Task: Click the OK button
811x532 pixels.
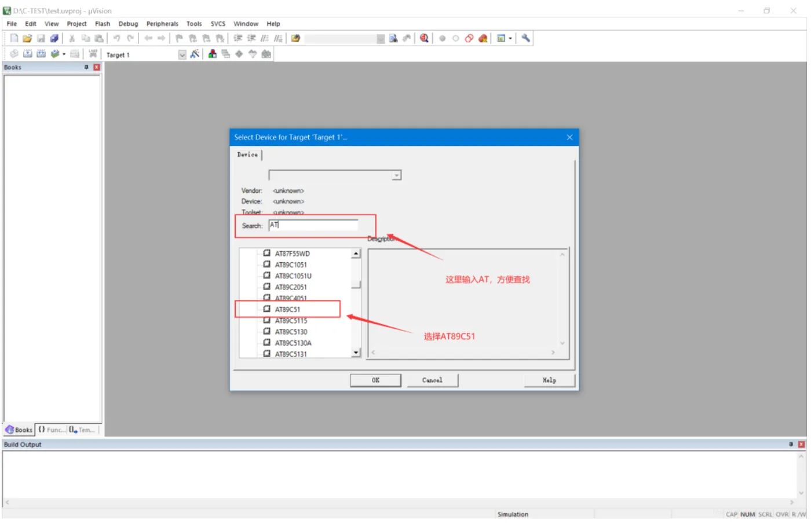Action: tap(375, 380)
